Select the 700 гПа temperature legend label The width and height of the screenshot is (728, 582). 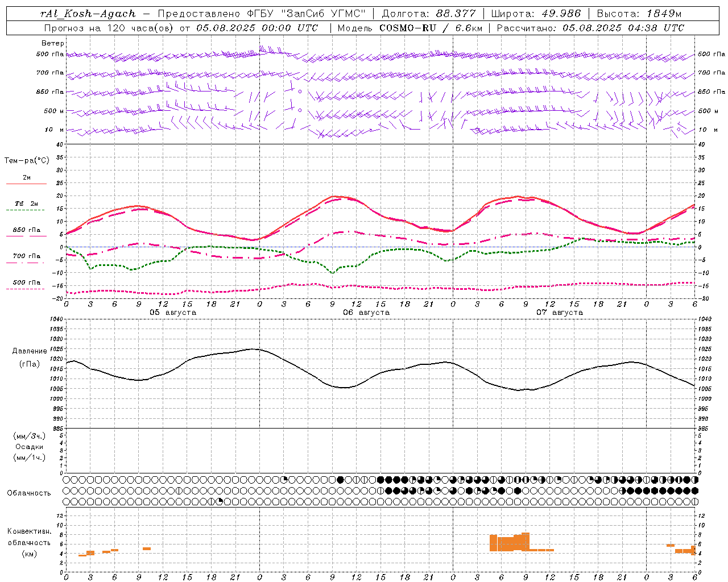pyautogui.click(x=27, y=256)
